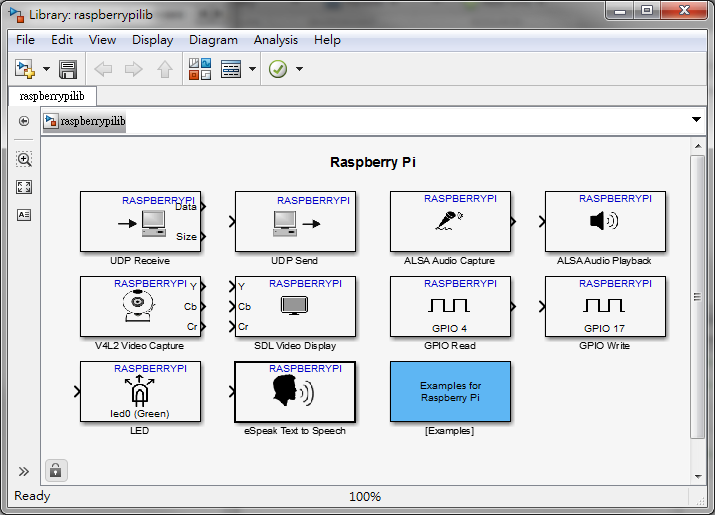
Task: Click the green checkmark Update icon
Action: coord(278,69)
